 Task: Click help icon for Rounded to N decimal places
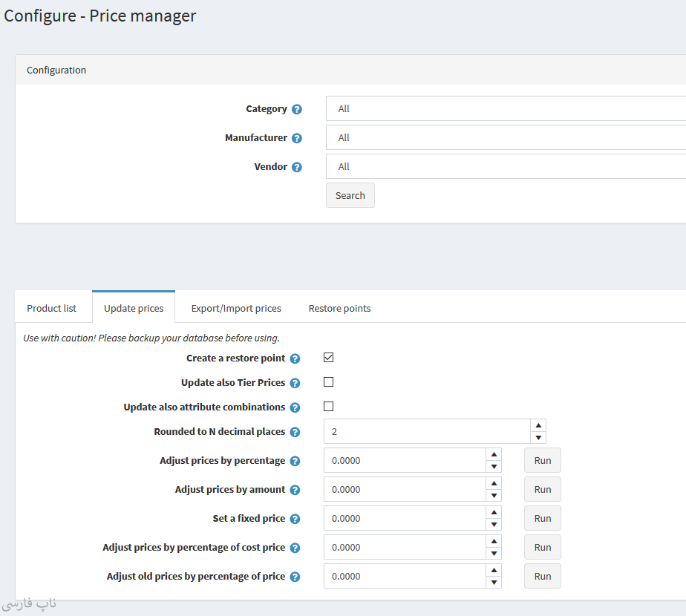295,432
